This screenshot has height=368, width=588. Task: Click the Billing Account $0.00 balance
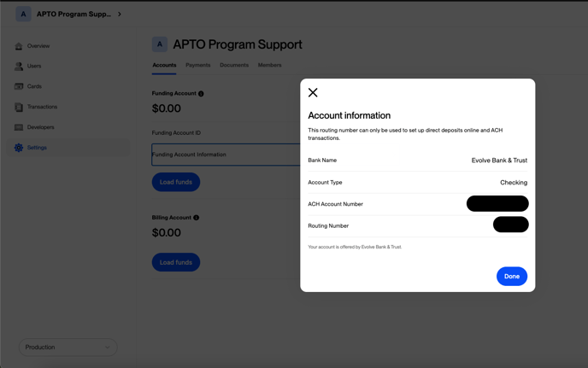click(166, 232)
